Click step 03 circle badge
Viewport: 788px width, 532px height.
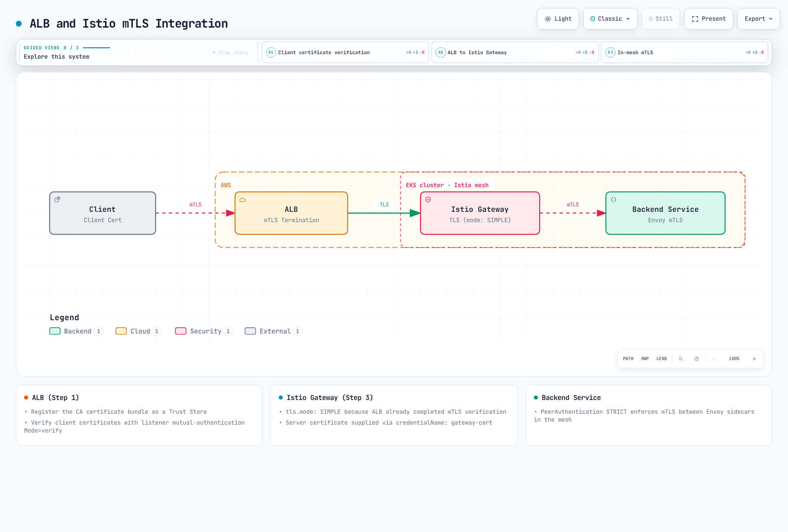pyautogui.click(x=610, y=52)
